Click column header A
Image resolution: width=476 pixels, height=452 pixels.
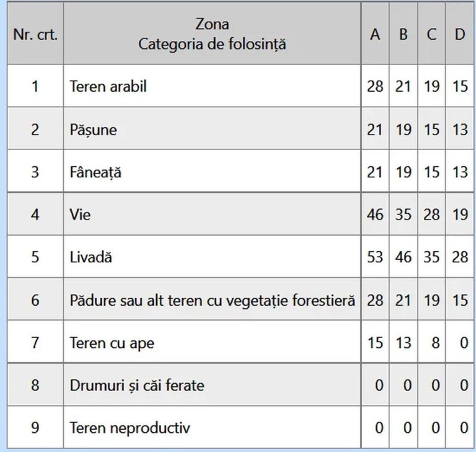[375, 33]
